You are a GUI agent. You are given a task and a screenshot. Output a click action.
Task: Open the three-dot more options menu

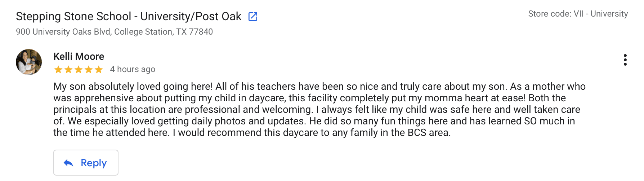(625, 60)
